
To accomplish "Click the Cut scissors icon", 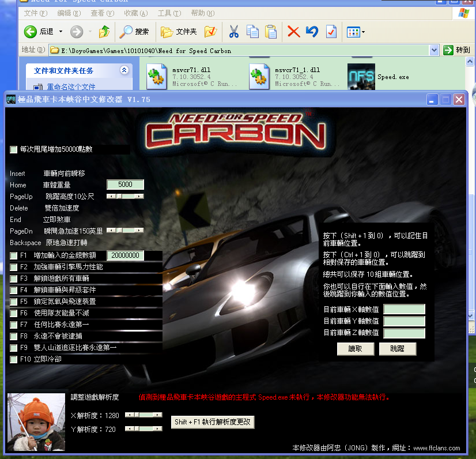I will pyautogui.click(x=234, y=32).
